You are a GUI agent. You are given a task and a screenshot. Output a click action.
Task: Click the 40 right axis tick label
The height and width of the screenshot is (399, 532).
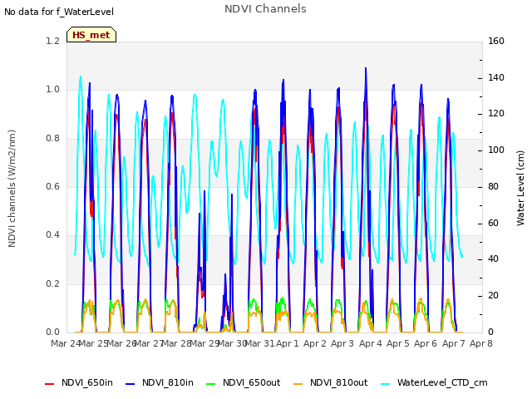coord(493,259)
